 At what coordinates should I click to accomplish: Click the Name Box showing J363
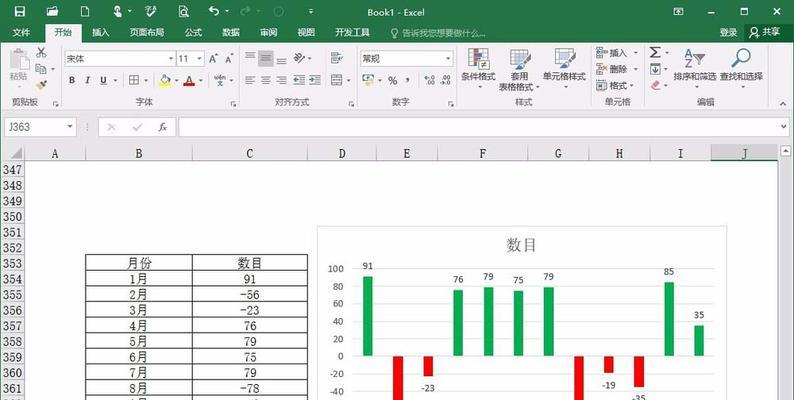34,127
